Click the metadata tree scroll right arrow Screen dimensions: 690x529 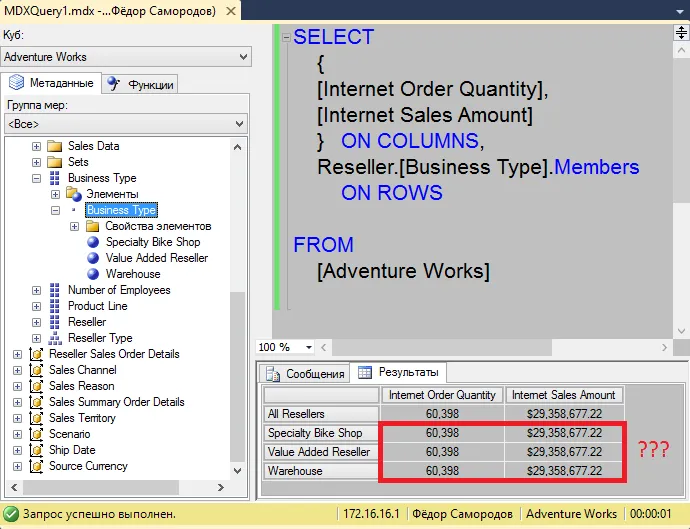pos(221,487)
